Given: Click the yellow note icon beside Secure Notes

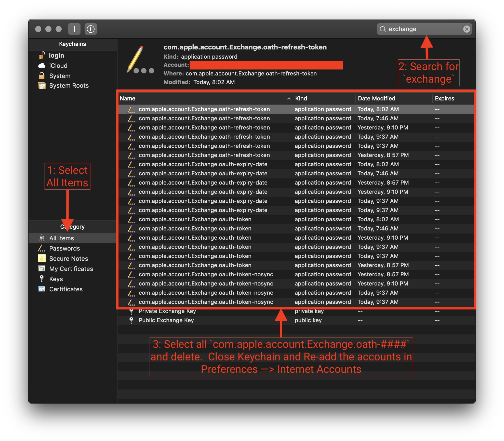Looking at the screenshot, I should click(42, 258).
